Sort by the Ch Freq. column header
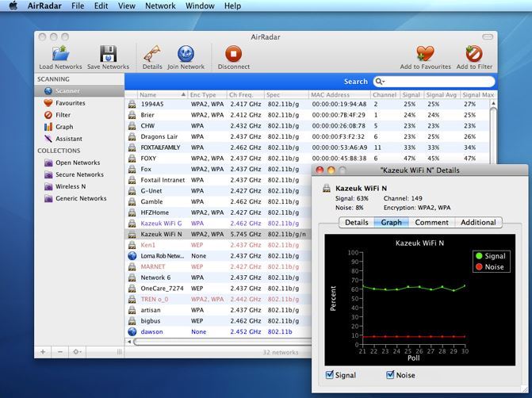This screenshot has height=398, width=532. (245, 94)
